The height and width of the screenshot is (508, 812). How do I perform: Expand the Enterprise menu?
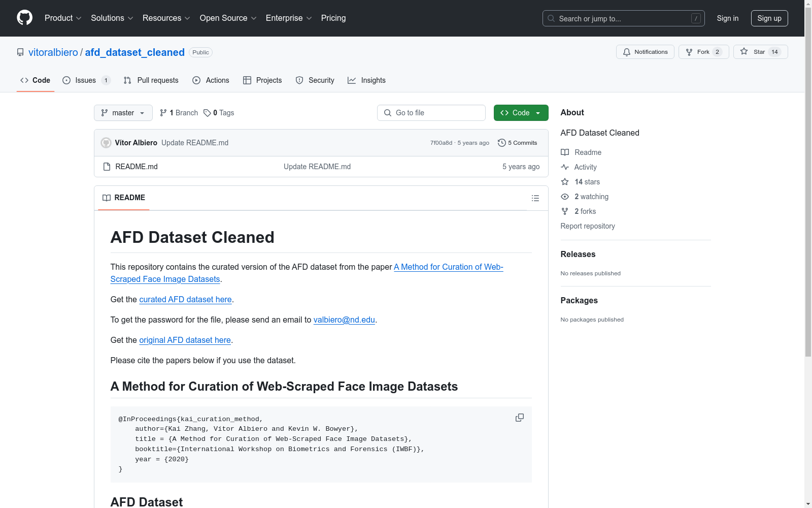289,18
